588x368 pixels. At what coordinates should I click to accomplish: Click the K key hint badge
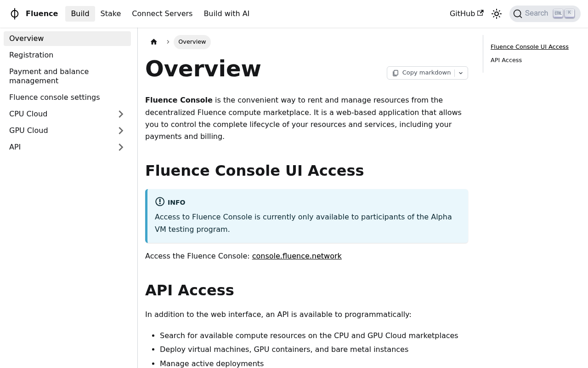pos(570,13)
